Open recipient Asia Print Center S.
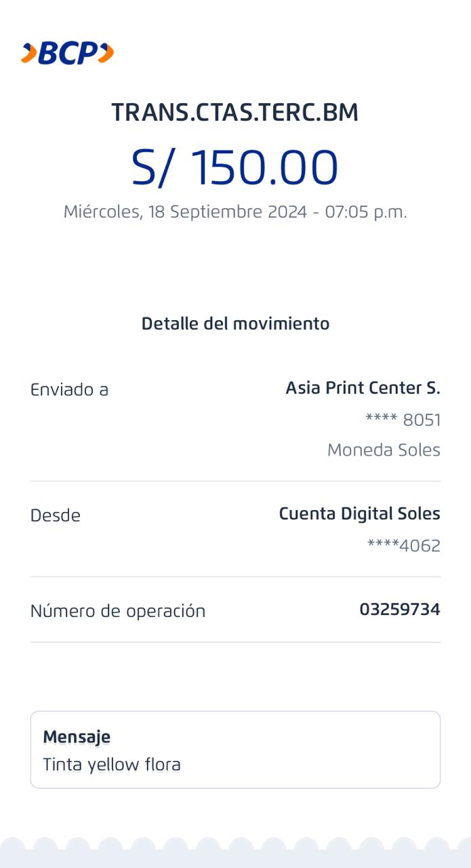Image resolution: width=471 pixels, height=868 pixels. (x=363, y=388)
